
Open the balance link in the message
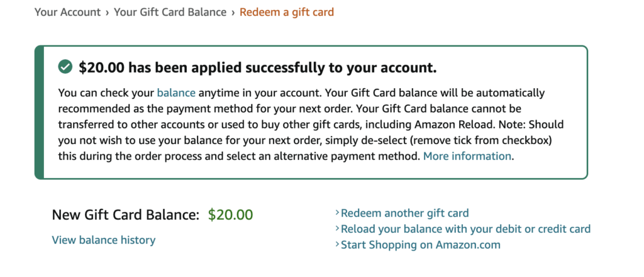pos(176,93)
